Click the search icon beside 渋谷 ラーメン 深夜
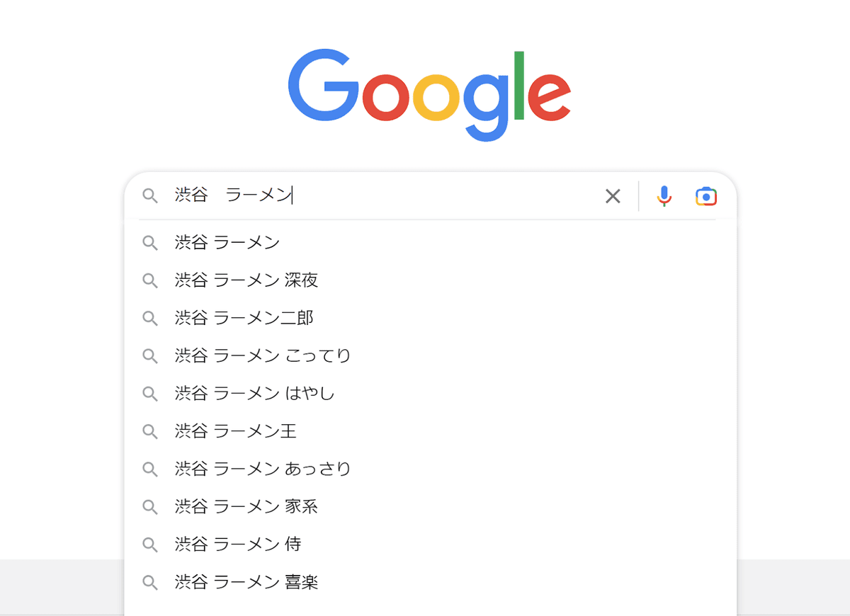The width and height of the screenshot is (850, 616). point(150,280)
